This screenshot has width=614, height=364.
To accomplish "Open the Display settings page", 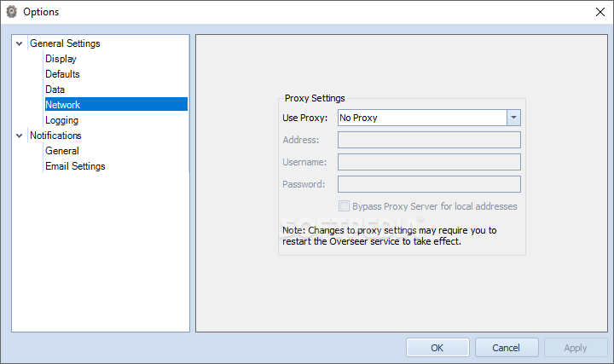I will pyautogui.click(x=61, y=59).
